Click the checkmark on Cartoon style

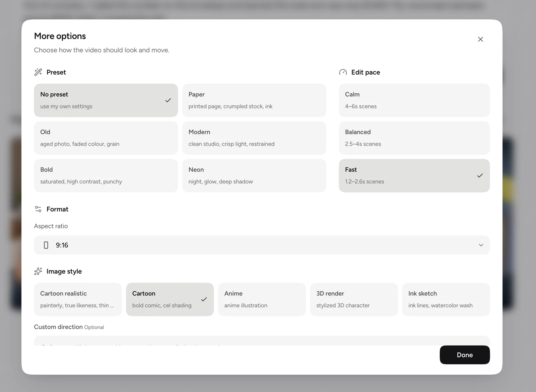coord(204,299)
